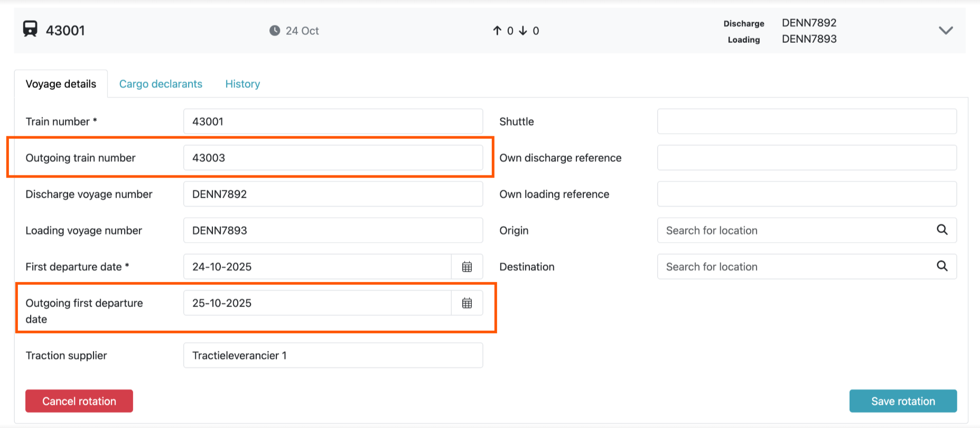980x428 pixels.
Task: Click the Own discharge reference field
Action: pos(806,158)
